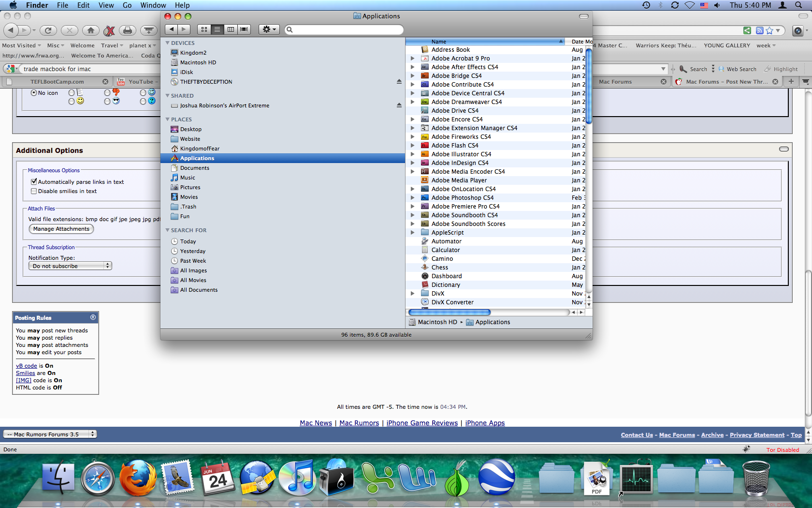Click the browser Back button
This screenshot has height=508, width=812.
11,30
